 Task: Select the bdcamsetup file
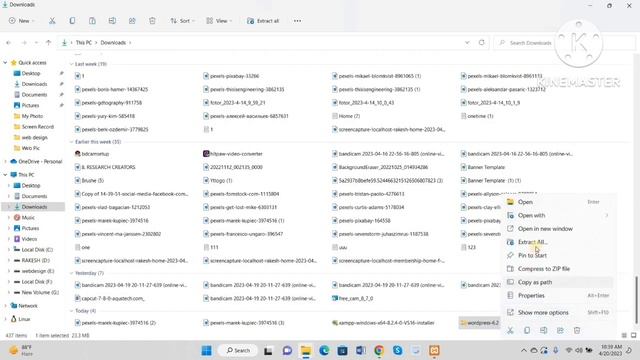pyautogui.click(x=92, y=154)
